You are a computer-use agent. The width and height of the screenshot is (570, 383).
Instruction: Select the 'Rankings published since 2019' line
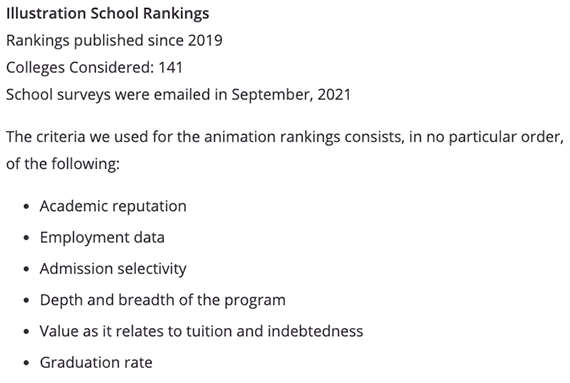(x=114, y=41)
